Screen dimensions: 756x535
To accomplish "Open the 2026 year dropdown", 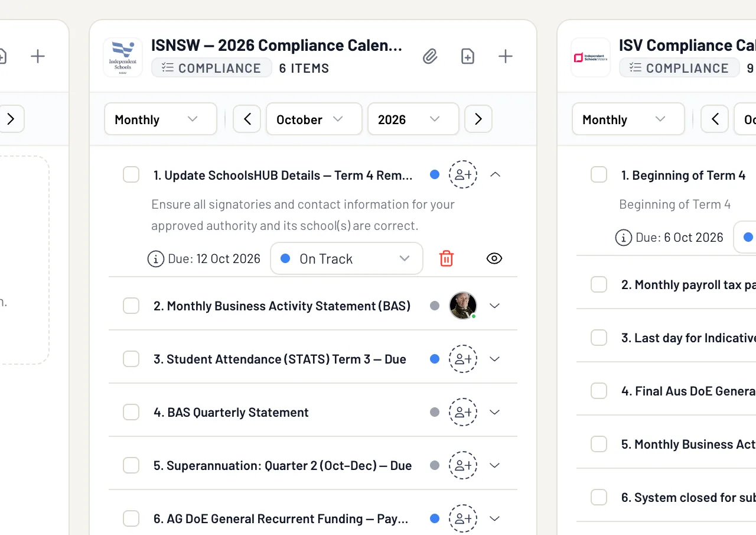I will click(x=413, y=119).
